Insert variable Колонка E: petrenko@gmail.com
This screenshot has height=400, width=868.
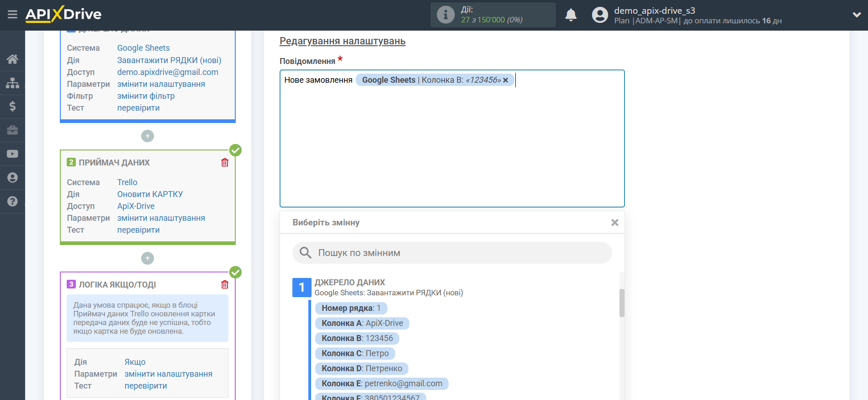pos(382,384)
